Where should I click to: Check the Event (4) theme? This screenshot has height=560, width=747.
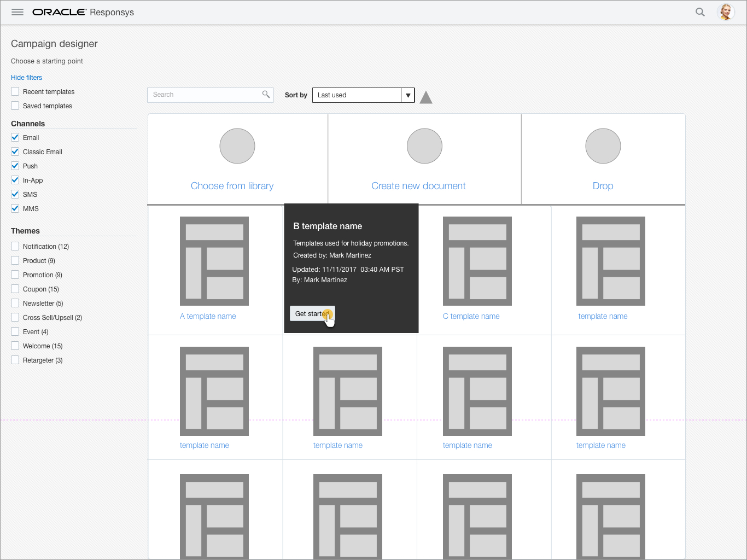pyautogui.click(x=15, y=331)
